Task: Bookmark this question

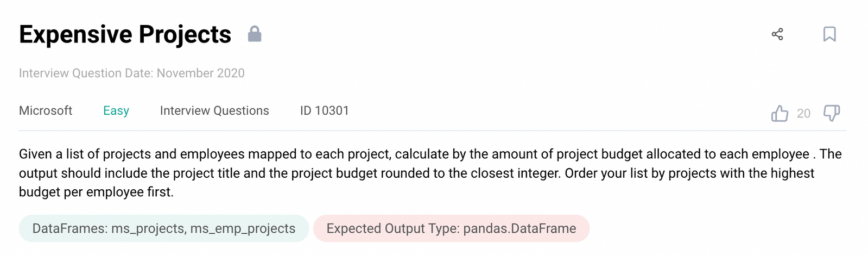Action: click(x=829, y=34)
